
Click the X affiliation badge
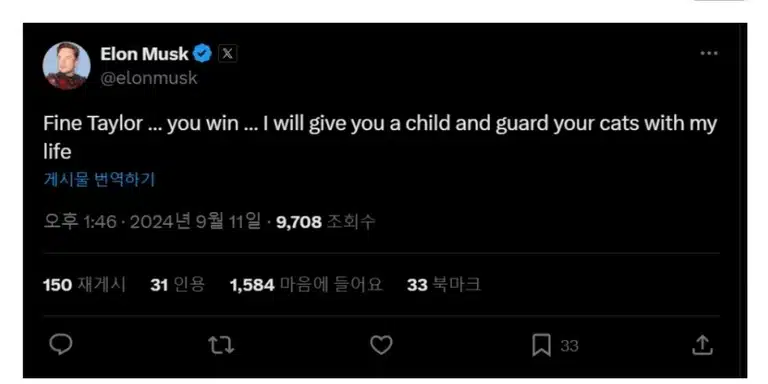(x=227, y=53)
